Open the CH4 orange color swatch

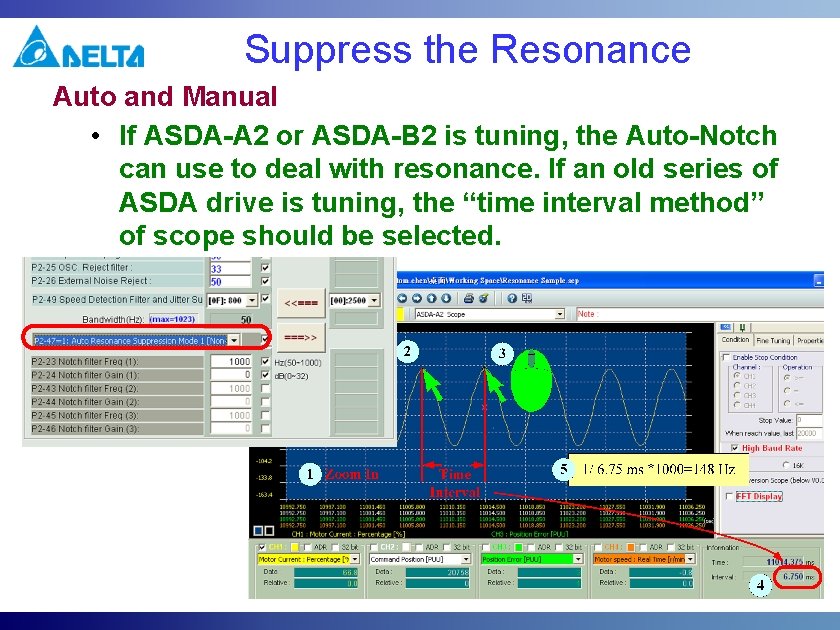[x=631, y=548]
